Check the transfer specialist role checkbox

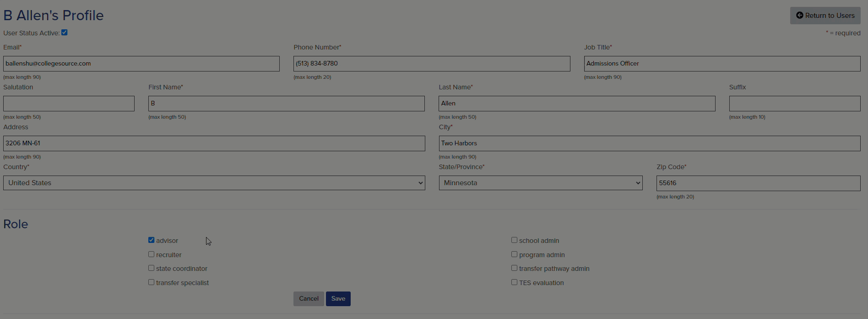click(x=151, y=282)
